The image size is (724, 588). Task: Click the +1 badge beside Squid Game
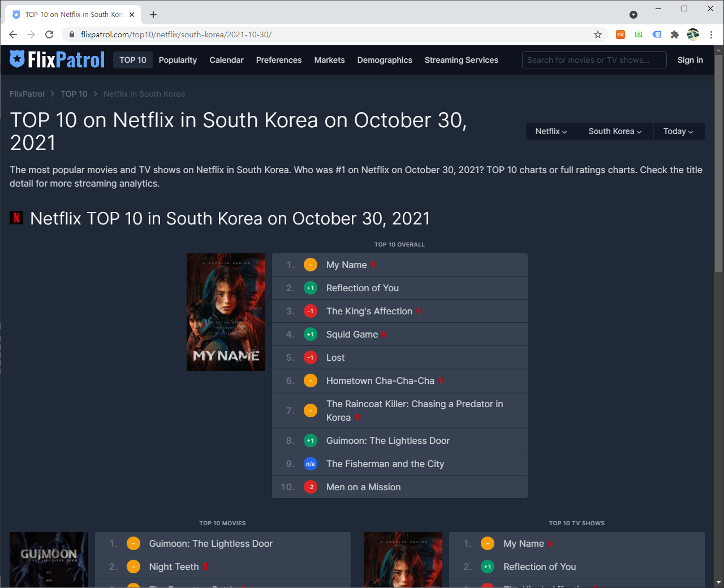click(x=311, y=334)
